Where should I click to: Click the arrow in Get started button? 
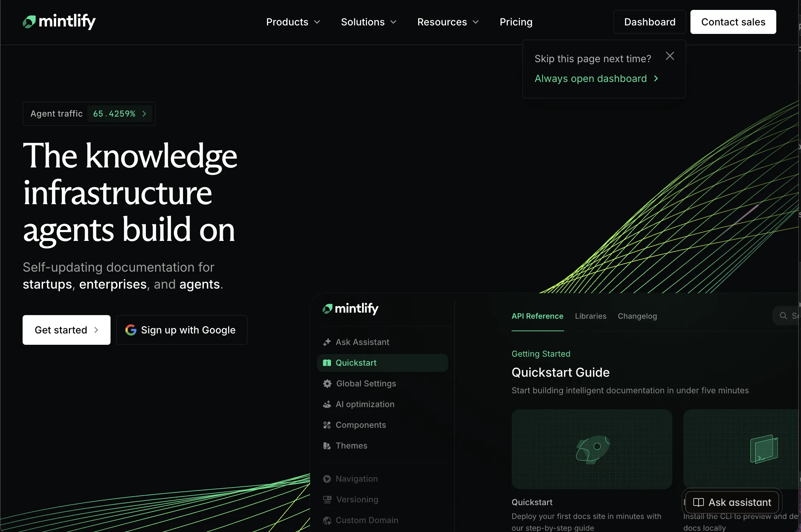point(96,330)
